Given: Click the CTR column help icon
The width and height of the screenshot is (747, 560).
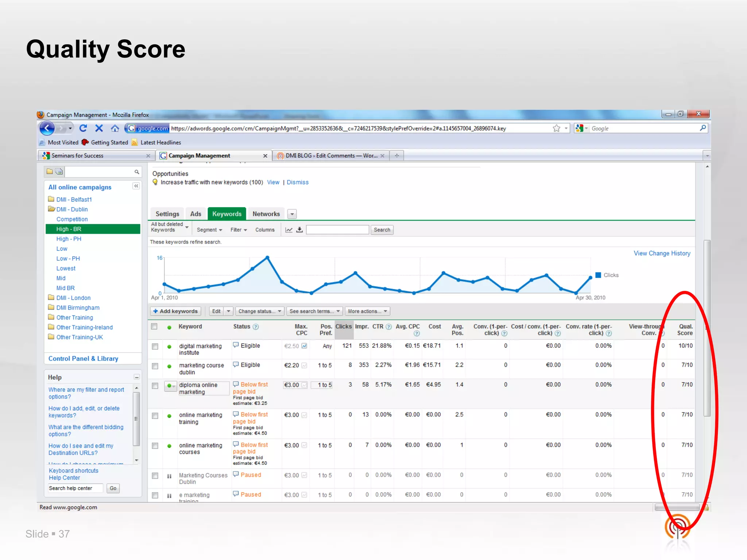Looking at the screenshot, I should tap(389, 327).
